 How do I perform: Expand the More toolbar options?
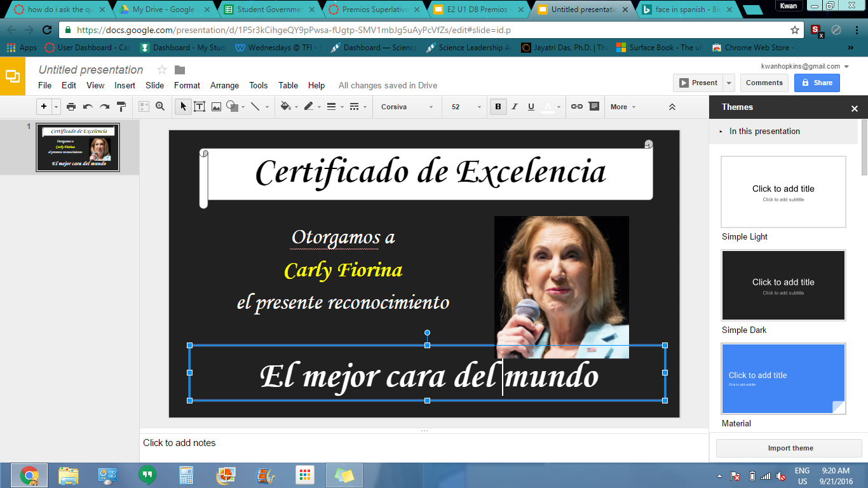622,107
